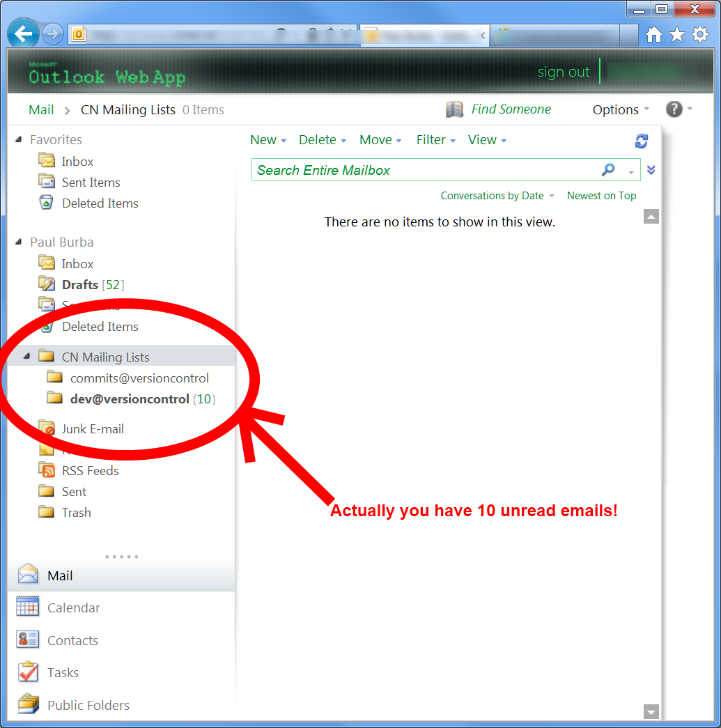Screen dimensions: 721x728
Task: Refresh the message list with the refresh icon
Action: [x=642, y=141]
